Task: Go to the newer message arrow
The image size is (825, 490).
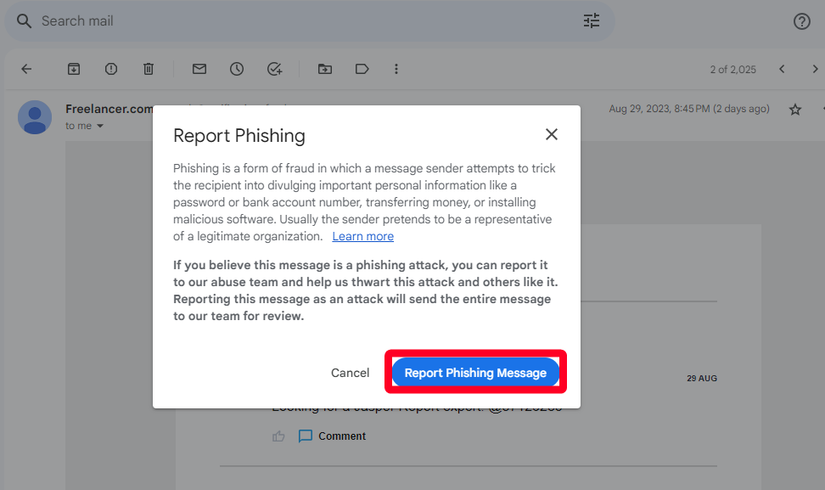Action: (x=782, y=69)
